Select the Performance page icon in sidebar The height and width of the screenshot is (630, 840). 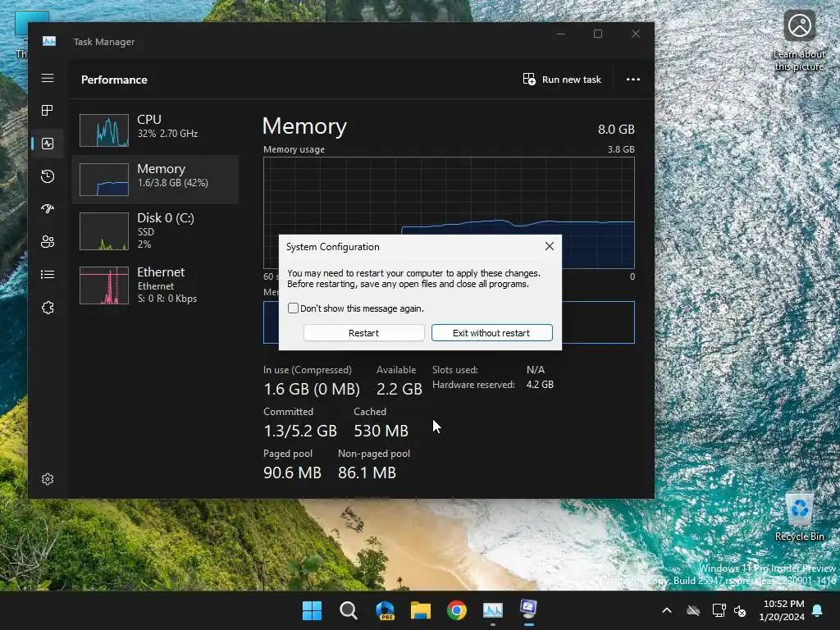[48, 144]
